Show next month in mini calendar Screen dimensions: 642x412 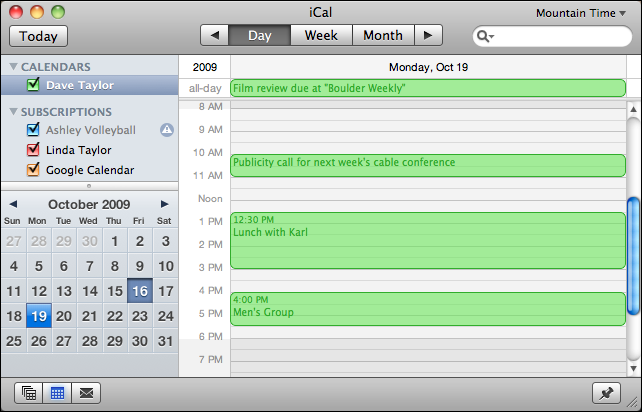pyautogui.click(x=165, y=204)
